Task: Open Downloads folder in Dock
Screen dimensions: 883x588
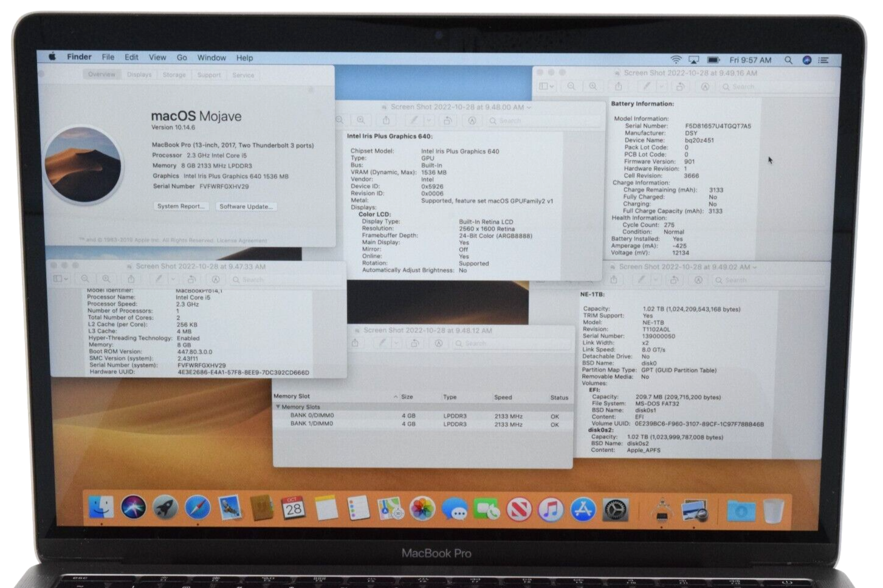Action: tap(741, 511)
